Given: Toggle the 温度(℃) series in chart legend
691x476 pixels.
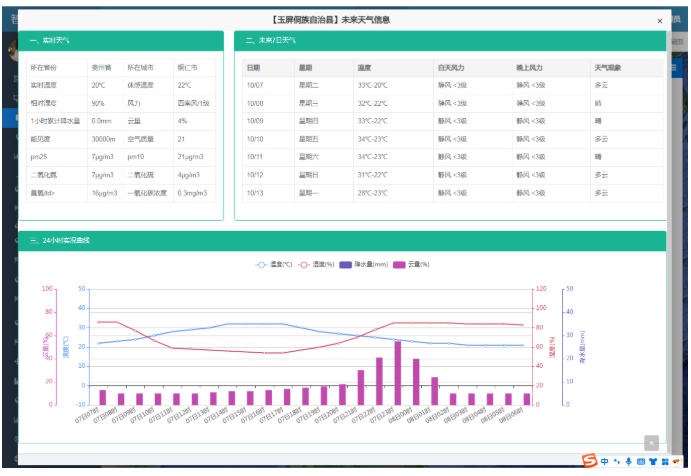Looking at the screenshot, I should coord(274,264).
